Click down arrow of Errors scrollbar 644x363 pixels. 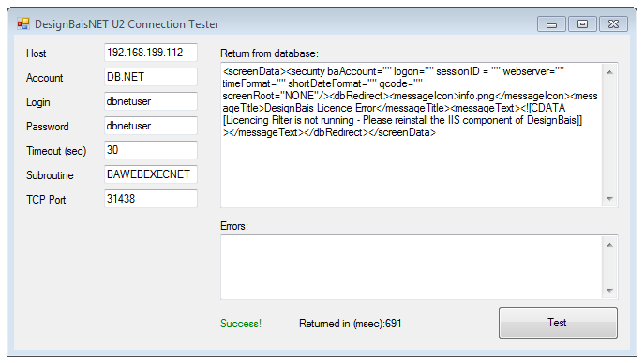[x=609, y=290]
